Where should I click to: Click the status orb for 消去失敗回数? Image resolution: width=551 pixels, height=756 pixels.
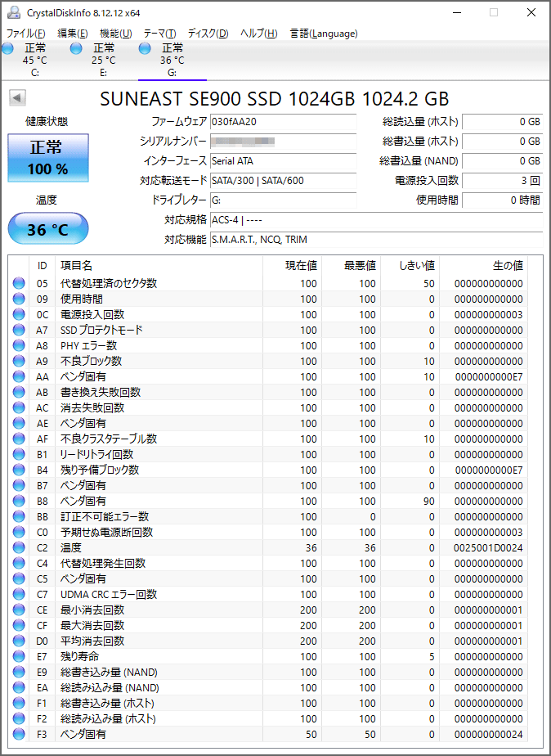pyautogui.click(x=19, y=408)
